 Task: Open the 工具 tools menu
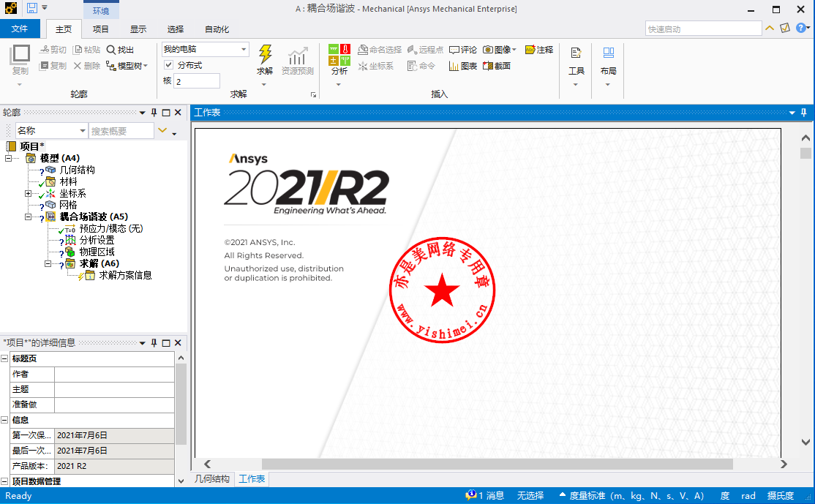576,65
